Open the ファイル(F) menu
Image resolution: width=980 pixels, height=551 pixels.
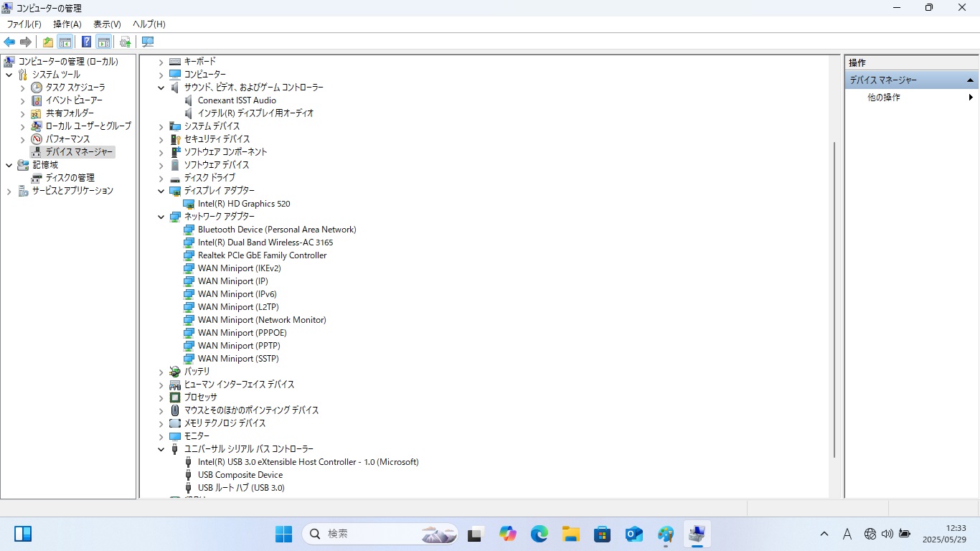click(24, 24)
